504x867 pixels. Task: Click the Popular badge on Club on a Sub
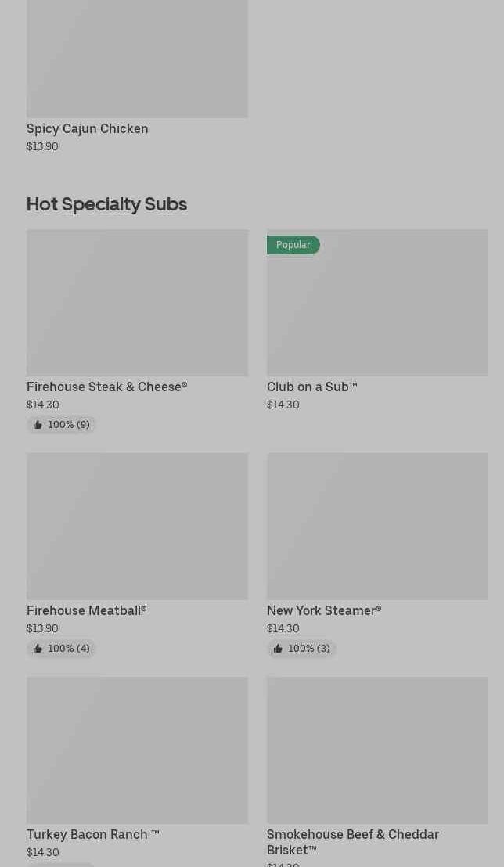(293, 245)
